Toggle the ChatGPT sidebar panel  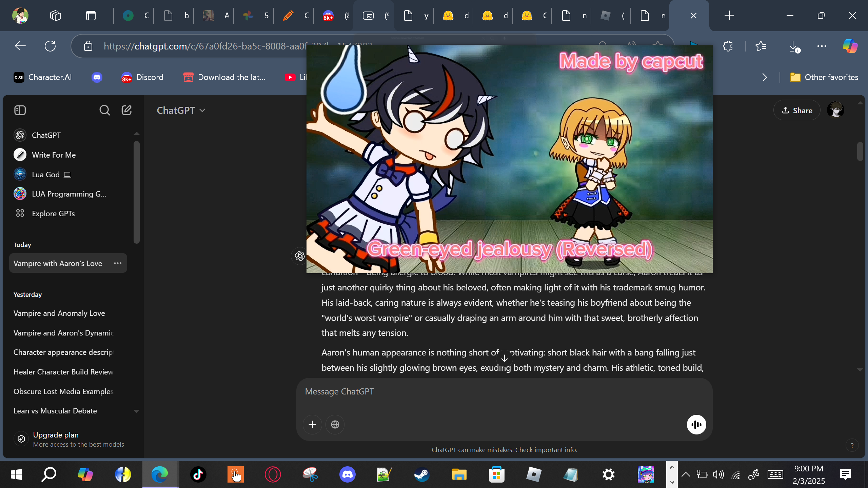[20, 110]
